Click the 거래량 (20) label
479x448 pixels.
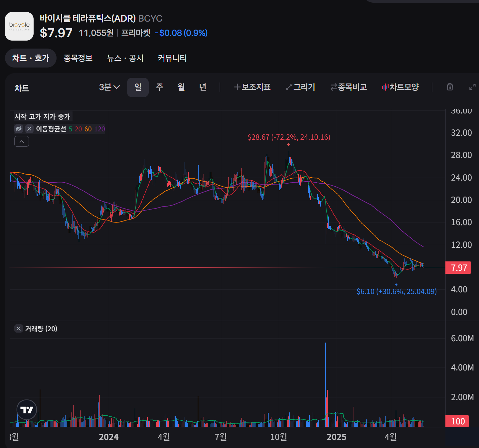point(41,329)
